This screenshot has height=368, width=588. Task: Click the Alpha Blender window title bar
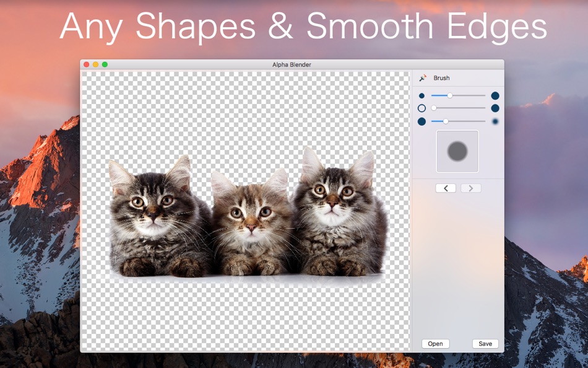click(292, 64)
